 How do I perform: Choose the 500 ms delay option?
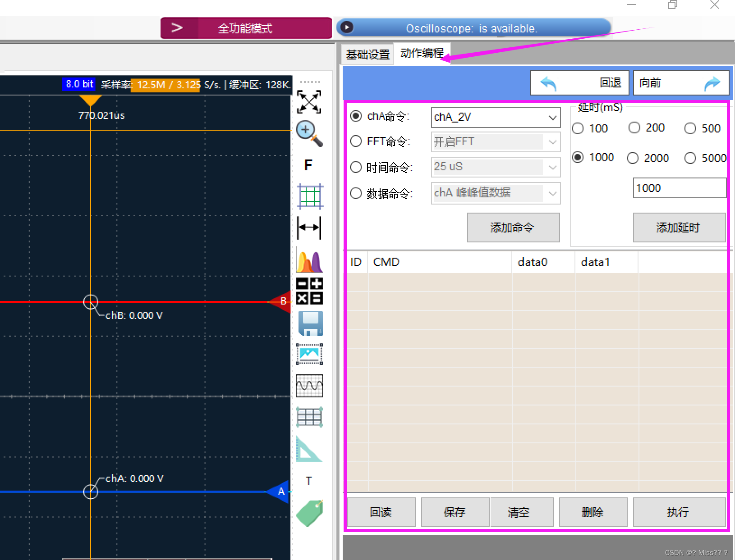point(690,128)
